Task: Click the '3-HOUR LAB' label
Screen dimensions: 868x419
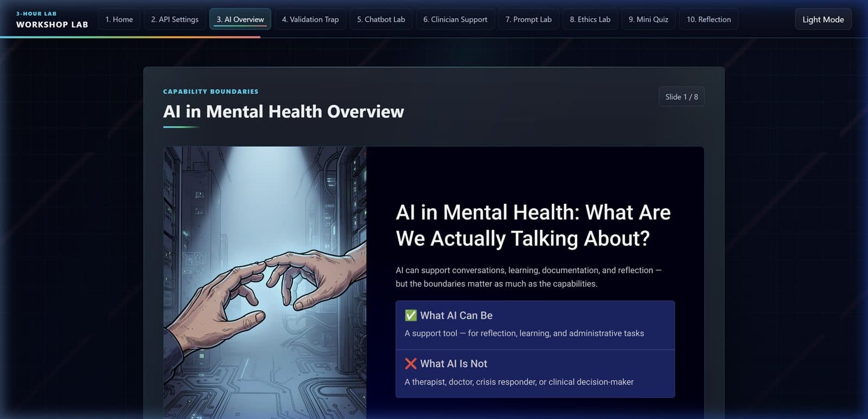Action: pos(36,14)
